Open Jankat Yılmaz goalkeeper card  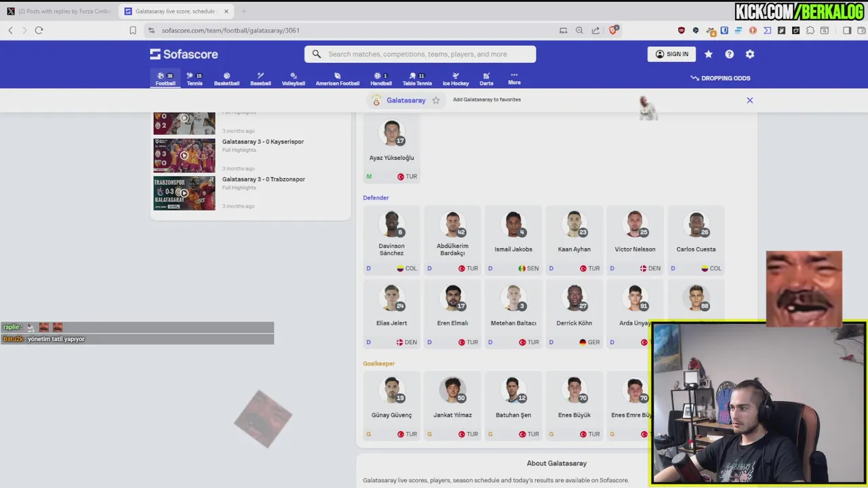(x=452, y=407)
